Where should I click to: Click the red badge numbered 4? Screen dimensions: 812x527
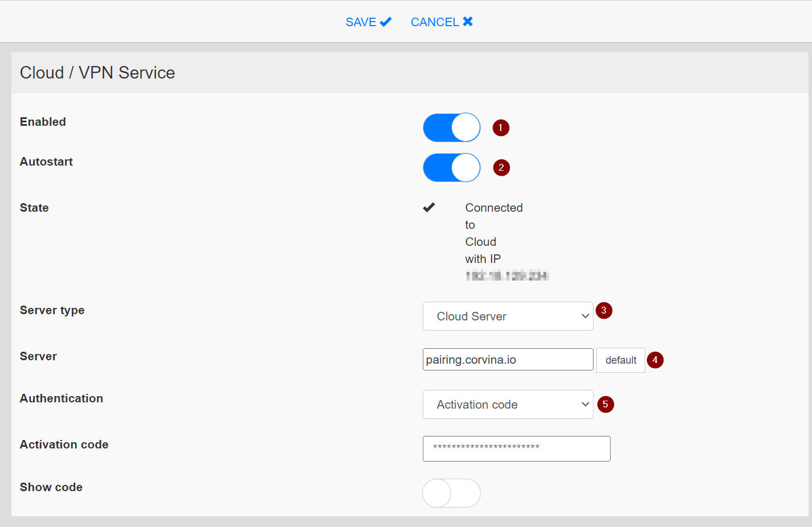(x=655, y=360)
